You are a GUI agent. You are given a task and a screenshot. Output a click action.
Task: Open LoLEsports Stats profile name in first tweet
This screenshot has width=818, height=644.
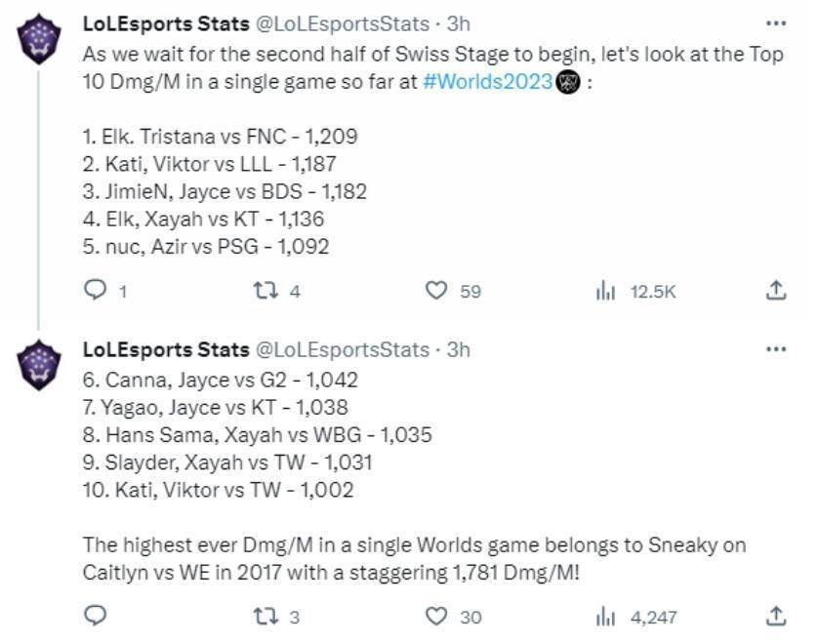click(166, 24)
